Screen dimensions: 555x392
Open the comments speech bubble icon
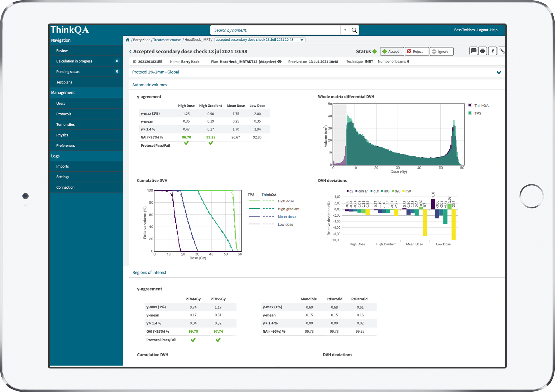point(473,51)
